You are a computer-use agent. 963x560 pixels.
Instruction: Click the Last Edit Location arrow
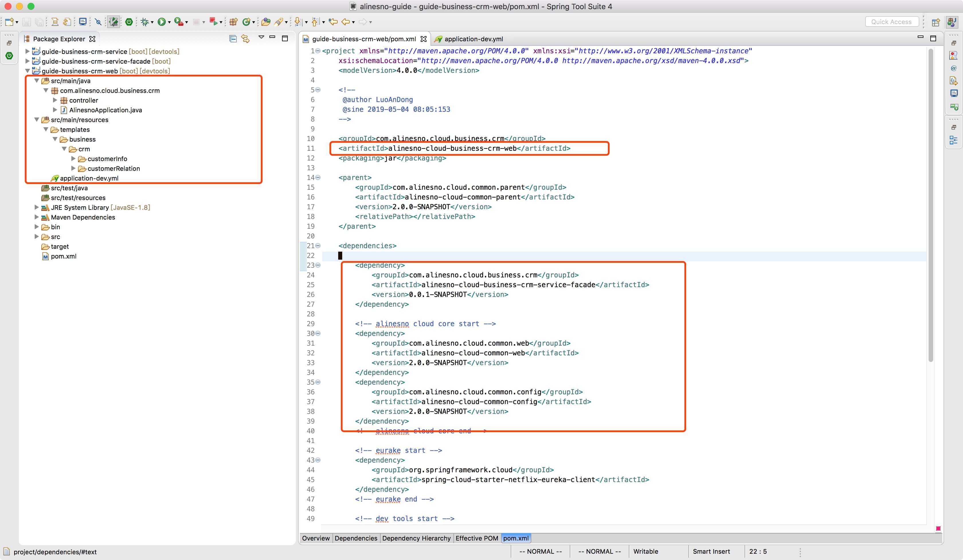(333, 22)
